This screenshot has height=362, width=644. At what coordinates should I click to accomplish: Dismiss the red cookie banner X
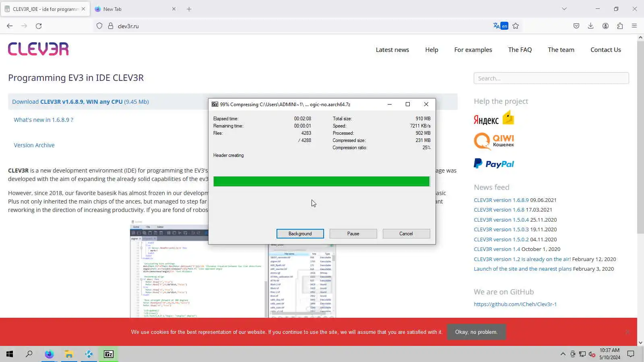(627, 332)
